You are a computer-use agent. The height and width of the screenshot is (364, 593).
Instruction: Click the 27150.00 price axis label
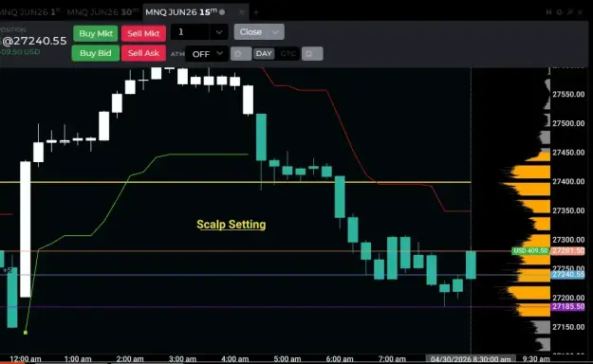568,327
